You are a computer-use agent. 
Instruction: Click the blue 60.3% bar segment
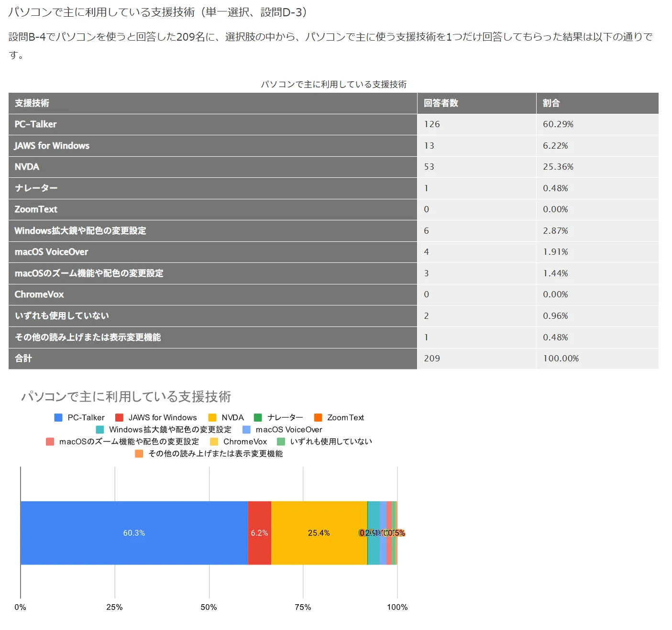coord(134,533)
